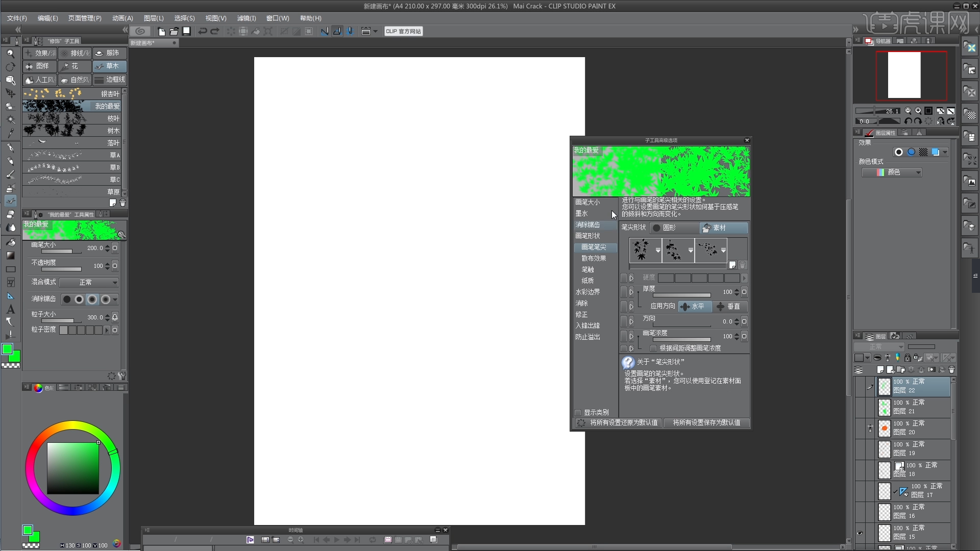Viewport: 980px width, 551px height.
Task: Check the 显示类别 checkbox
Action: click(x=578, y=413)
